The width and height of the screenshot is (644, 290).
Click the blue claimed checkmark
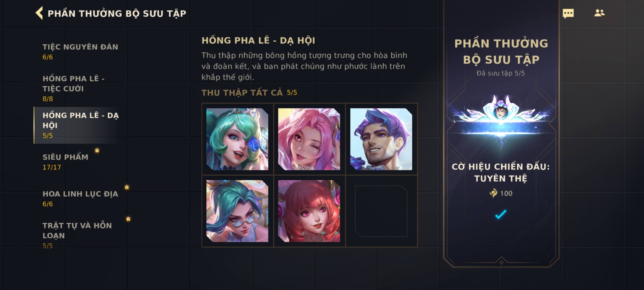pos(501,214)
